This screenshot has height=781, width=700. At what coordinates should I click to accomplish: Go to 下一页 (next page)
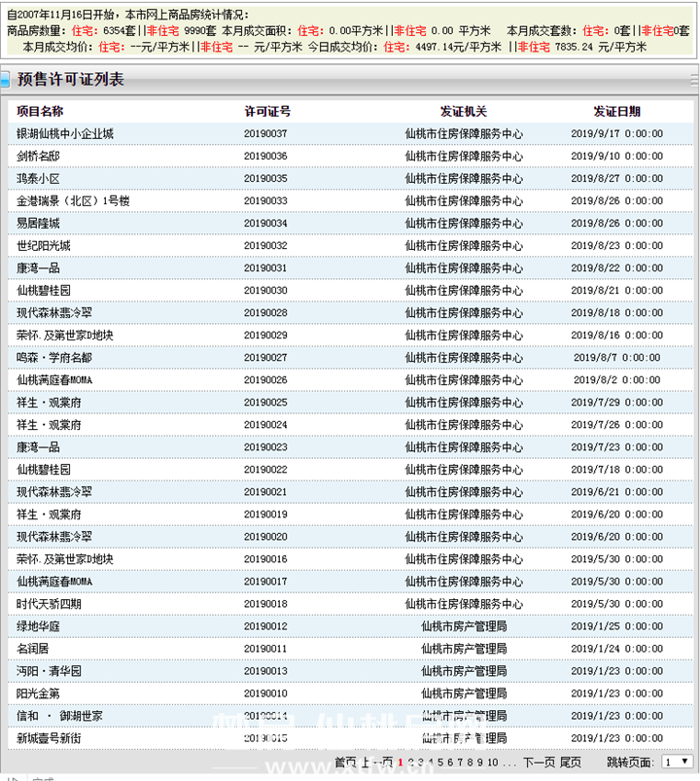pos(540,763)
